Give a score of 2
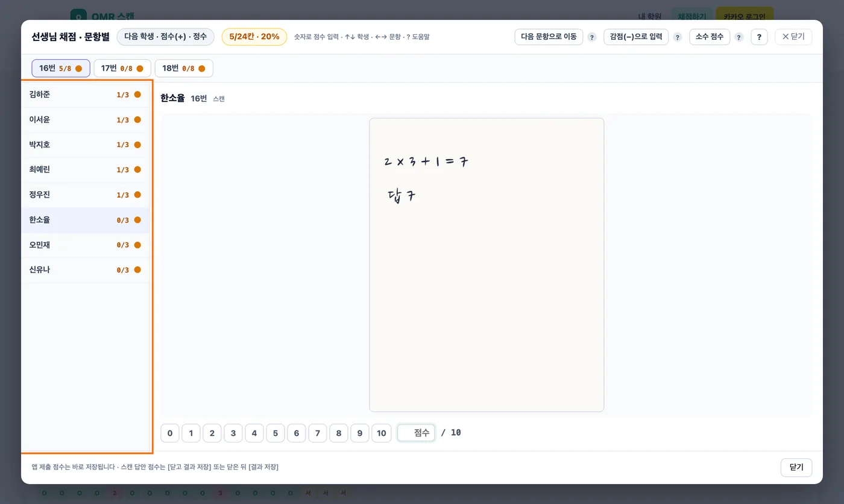The image size is (844, 504). tap(212, 433)
